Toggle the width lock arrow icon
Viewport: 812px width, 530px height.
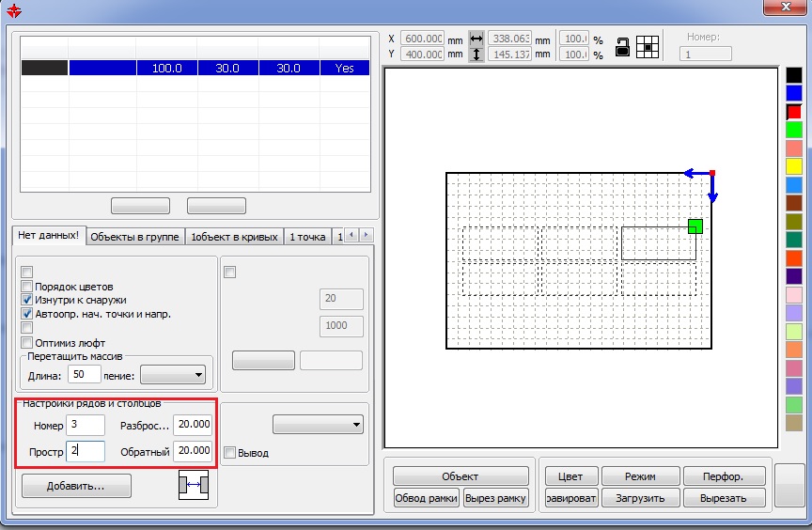tap(476, 39)
